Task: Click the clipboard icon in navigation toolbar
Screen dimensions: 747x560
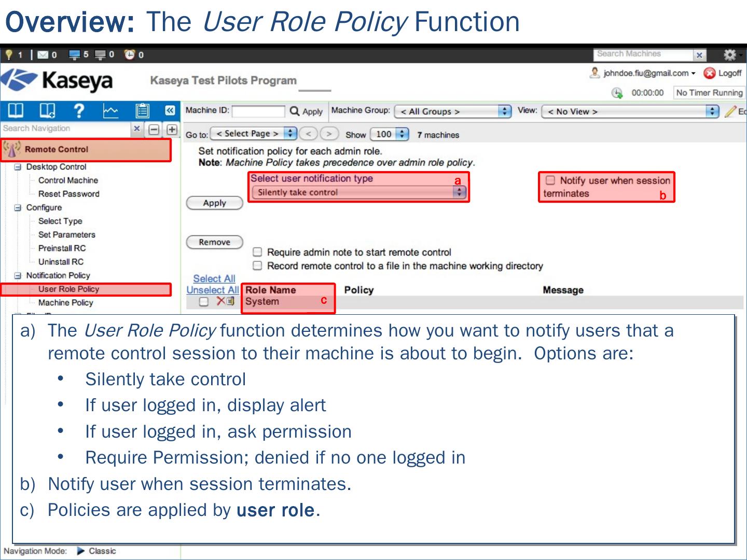Action: [142, 110]
